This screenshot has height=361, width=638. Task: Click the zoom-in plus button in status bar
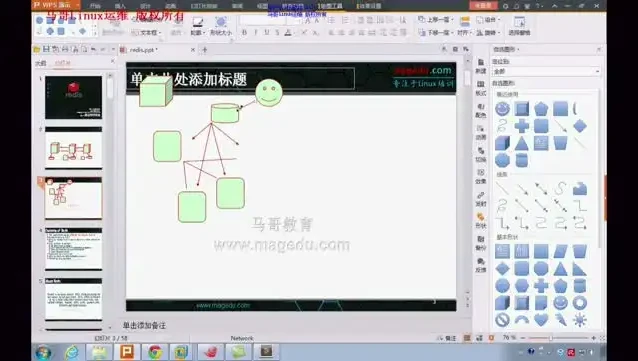594,338
